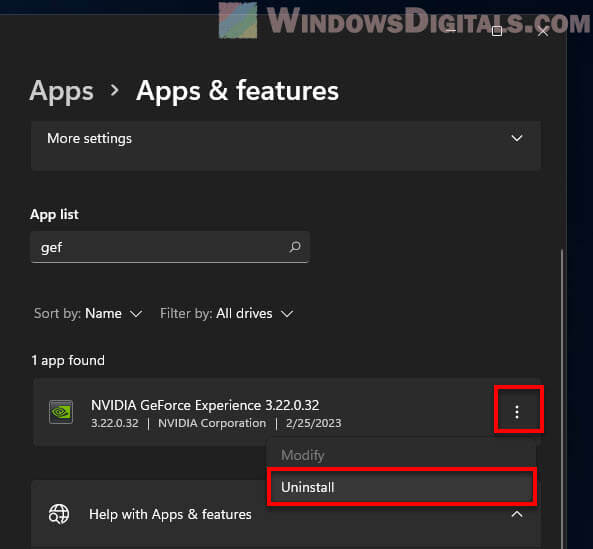Click the 2/25/2023 install date

tap(314, 423)
